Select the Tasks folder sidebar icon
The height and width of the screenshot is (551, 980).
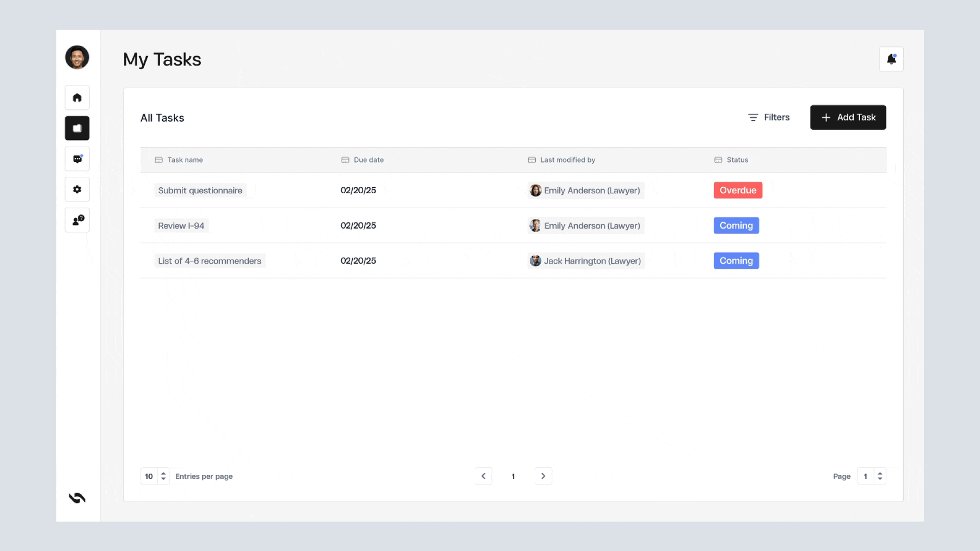[x=77, y=128]
